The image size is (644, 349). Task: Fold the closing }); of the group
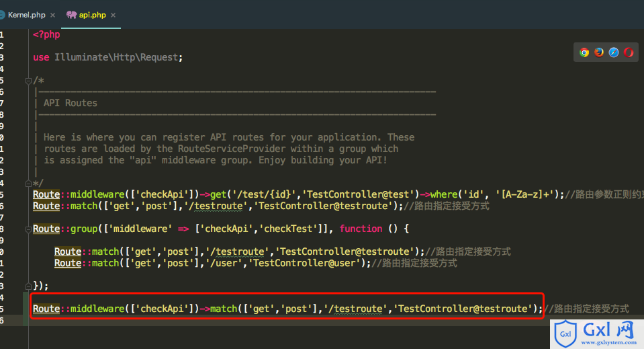28,286
